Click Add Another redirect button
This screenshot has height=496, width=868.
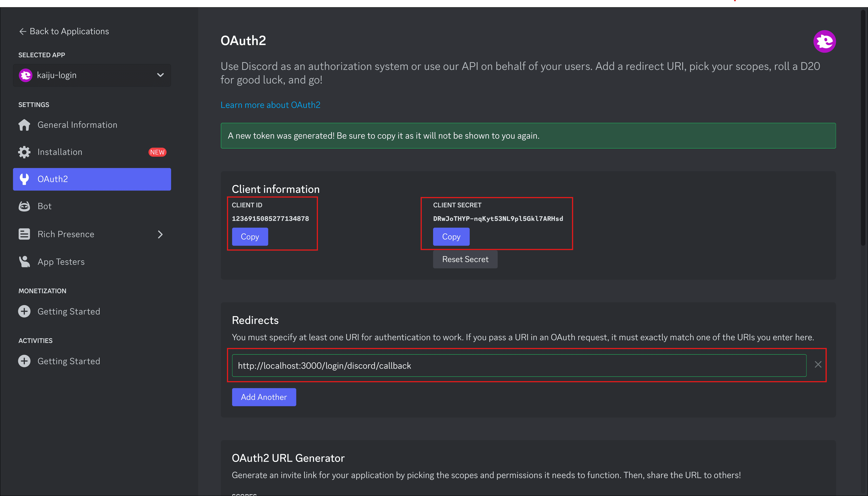(264, 397)
